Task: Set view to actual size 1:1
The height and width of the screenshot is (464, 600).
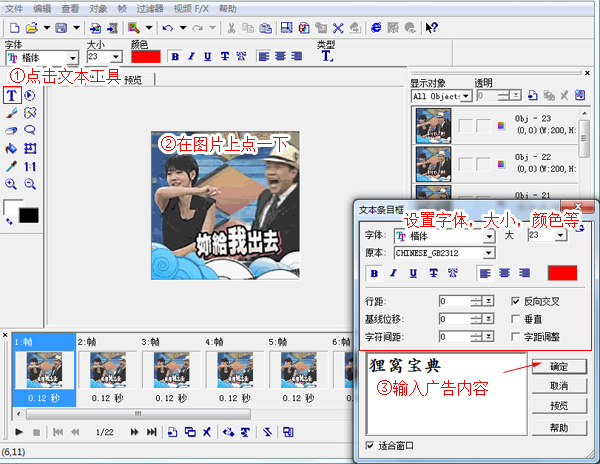Action: [30, 166]
